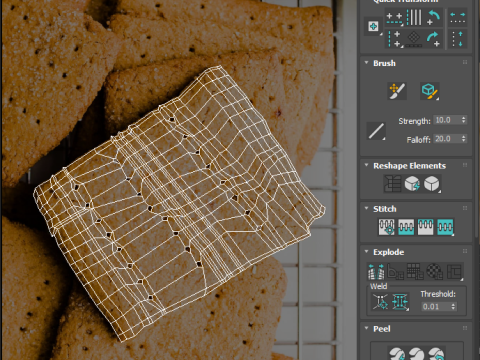Click Space Vertically icon
Image resolution: width=480 pixels, height=360 pixels.
pos(457,39)
